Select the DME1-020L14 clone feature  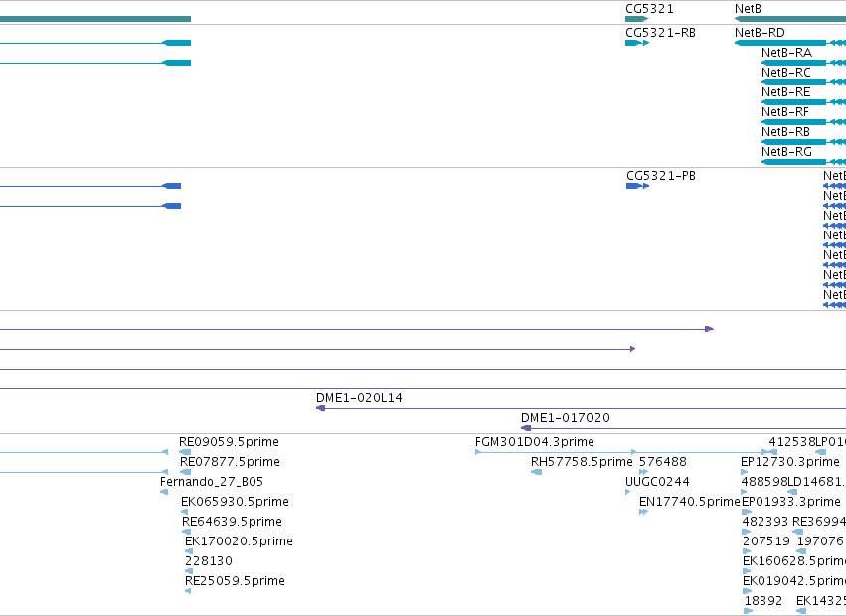tap(359, 398)
